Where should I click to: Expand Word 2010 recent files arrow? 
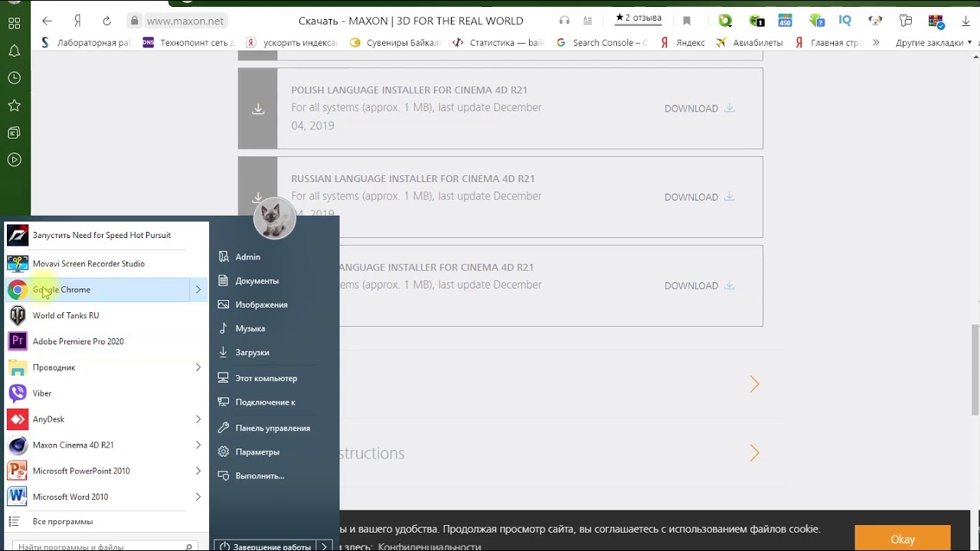(x=198, y=497)
